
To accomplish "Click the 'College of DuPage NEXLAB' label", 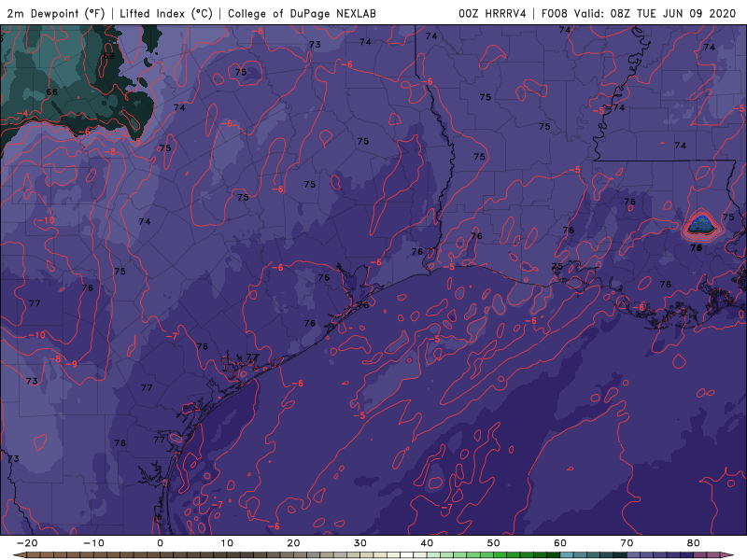I will point(302,13).
